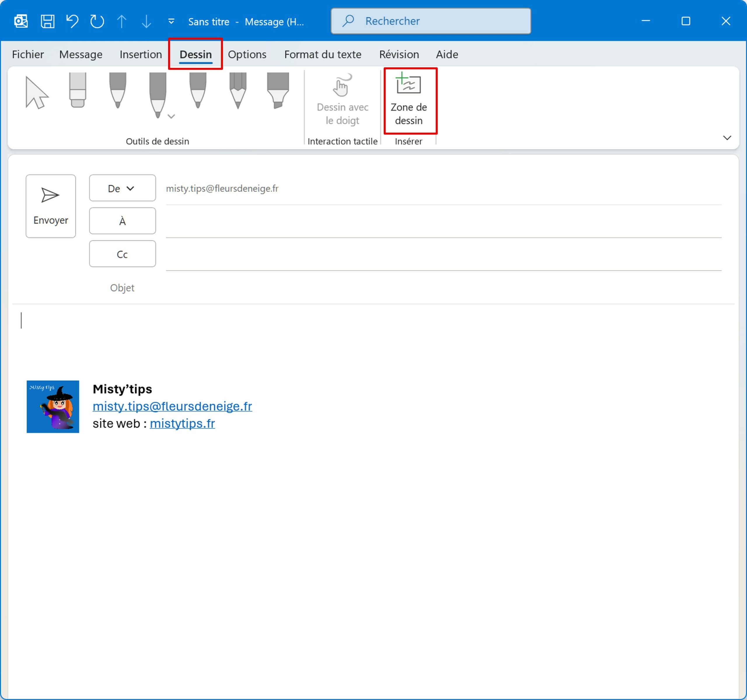Click the Misty'tips signature name text
This screenshot has height=700, width=747.
[122, 389]
